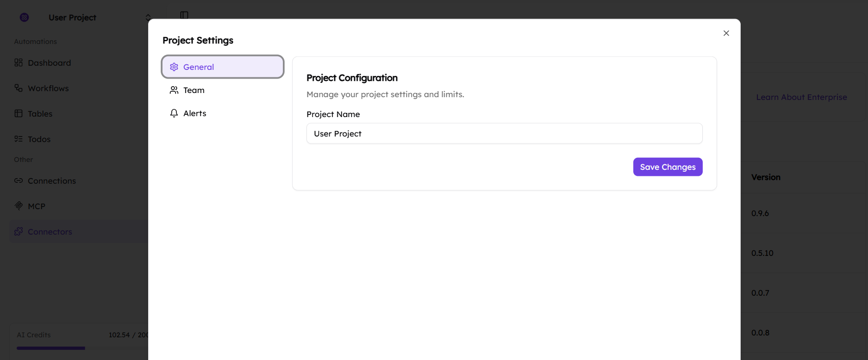
Task: Switch to the Team settings tab
Action: [x=194, y=90]
